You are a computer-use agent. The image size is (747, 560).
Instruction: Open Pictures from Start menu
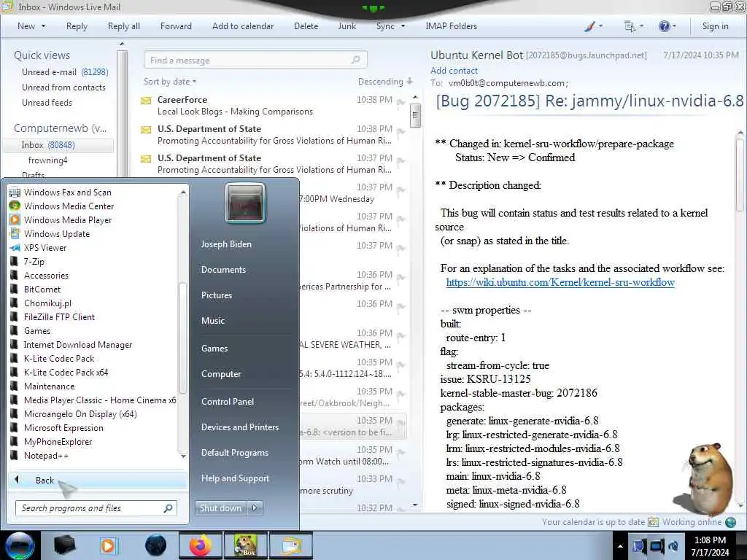click(x=216, y=295)
